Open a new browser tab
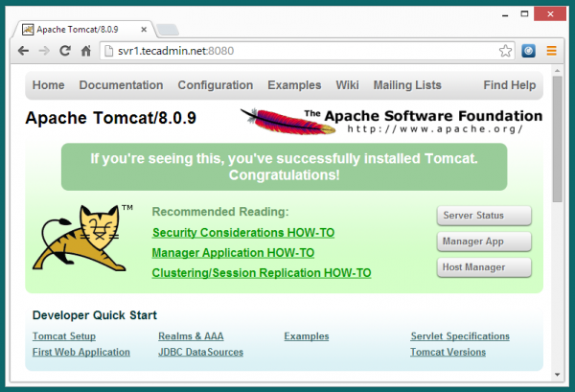 [167, 26]
